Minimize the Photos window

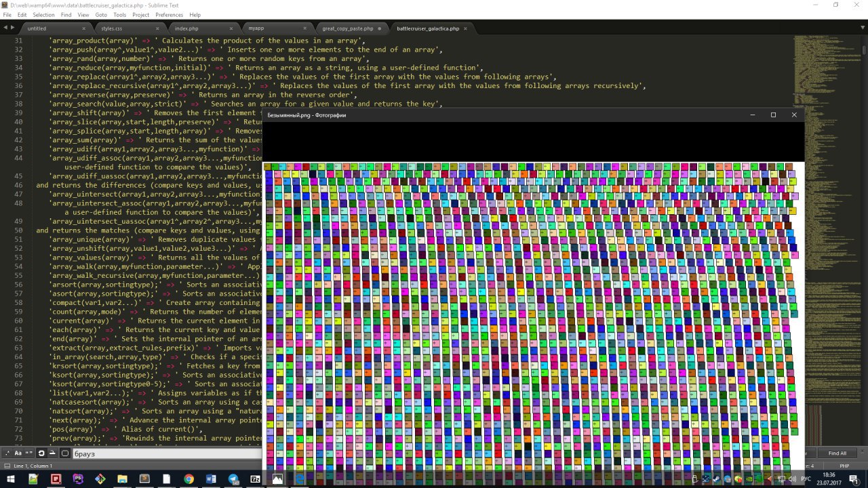pyautogui.click(x=753, y=115)
